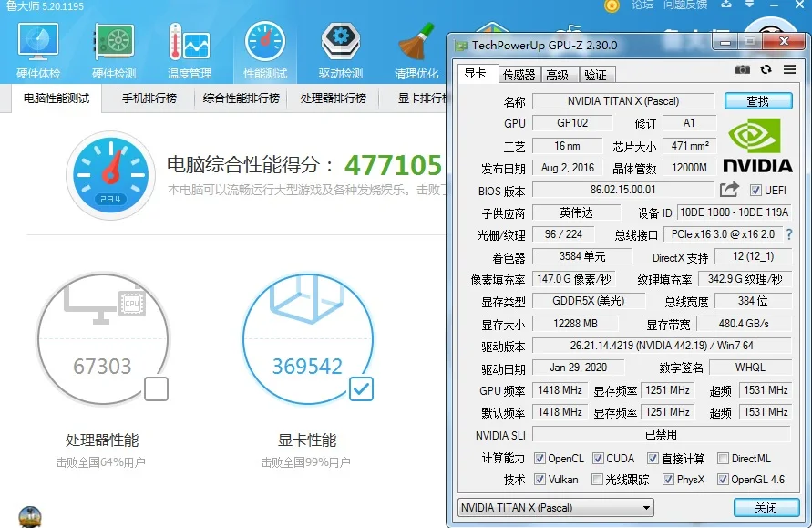
Task: Uncheck graphics card performance checkbox
Action: point(361,389)
